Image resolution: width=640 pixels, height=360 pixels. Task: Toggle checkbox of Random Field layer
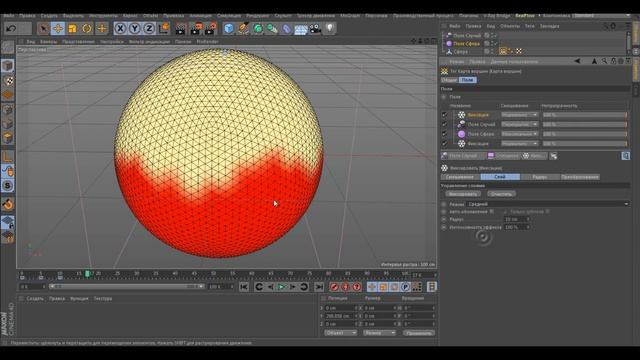click(x=445, y=124)
